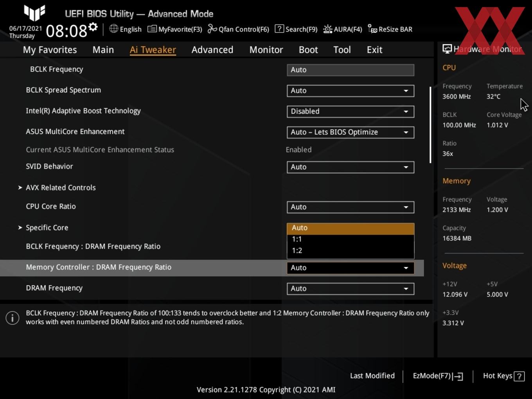The width and height of the screenshot is (532, 399).
Task: Click the Version 2.21.1278 copyright text
Action: (266, 390)
